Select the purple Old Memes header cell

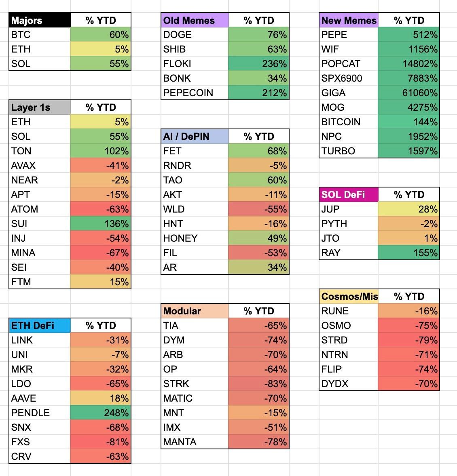(x=195, y=20)
